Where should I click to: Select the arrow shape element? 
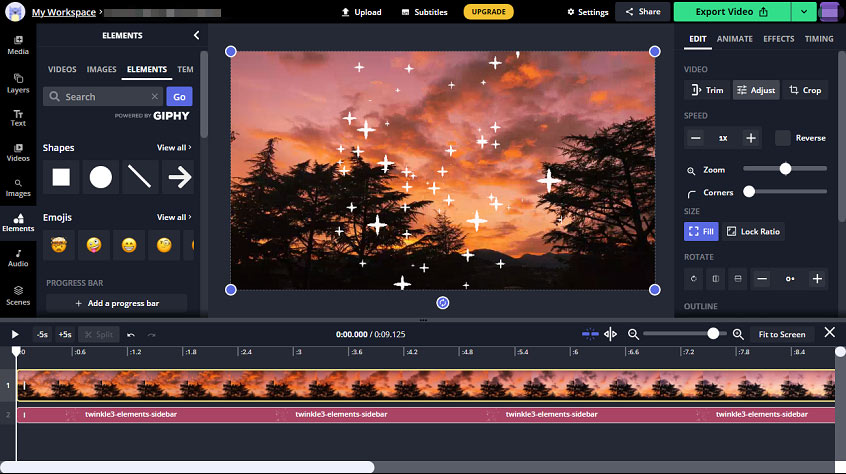click(179, 177)
